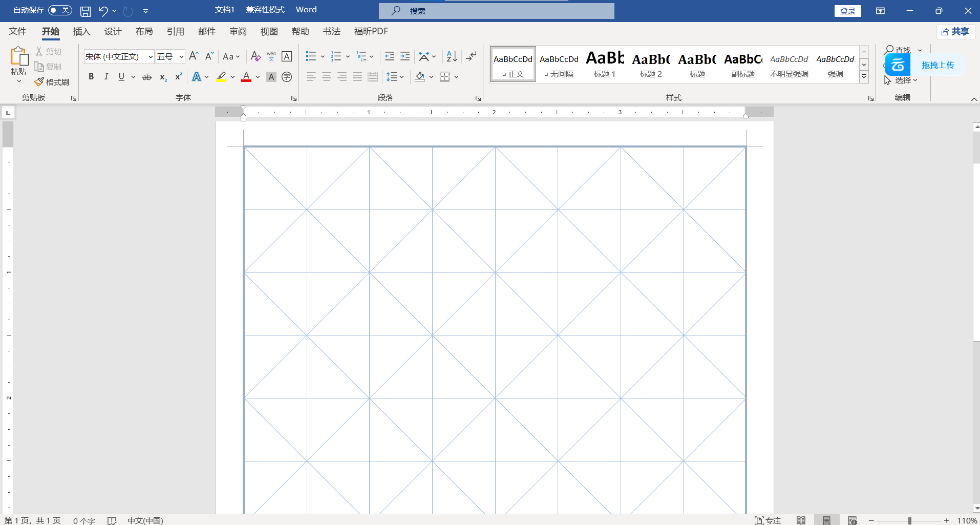Click the bullet list icon
Screen dimensions: 980x525
pos(311,56)
